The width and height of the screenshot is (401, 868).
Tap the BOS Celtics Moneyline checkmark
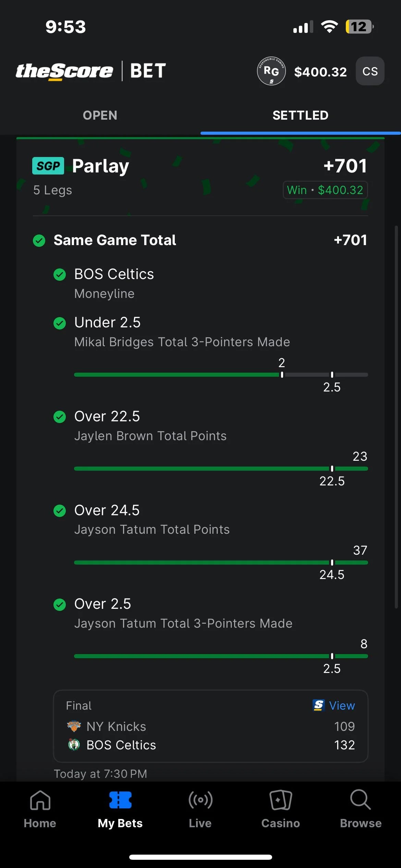60,274
